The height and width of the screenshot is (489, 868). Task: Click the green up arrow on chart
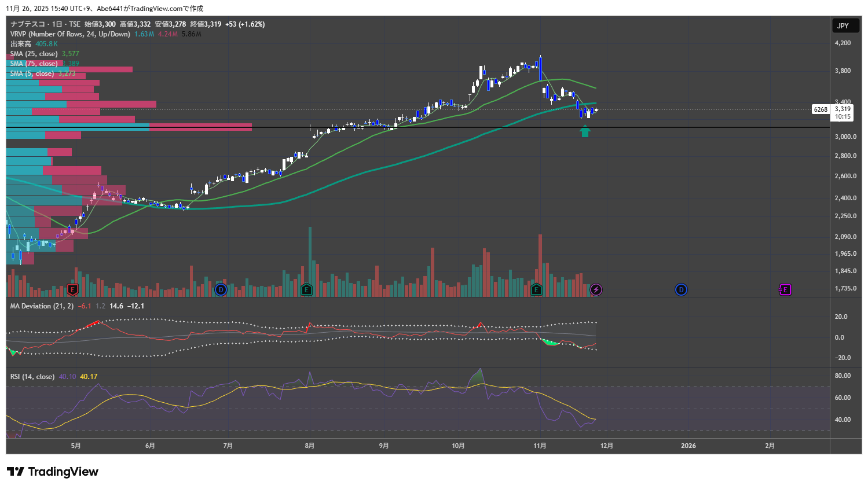click(585, 132)
